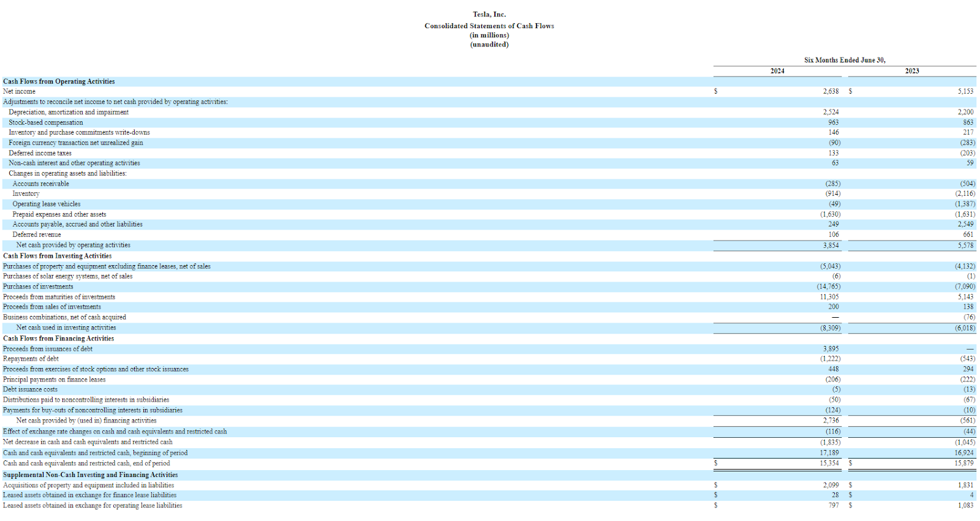Click 'Net cash provided by (used in) financing'
This screenshot has height=521, width=980.
tap(86, 421)
